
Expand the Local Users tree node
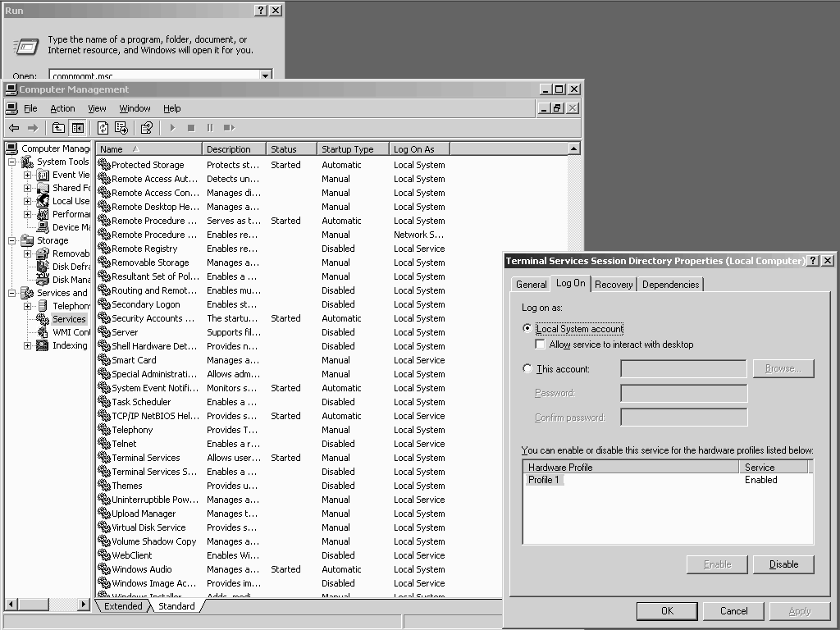27,202
